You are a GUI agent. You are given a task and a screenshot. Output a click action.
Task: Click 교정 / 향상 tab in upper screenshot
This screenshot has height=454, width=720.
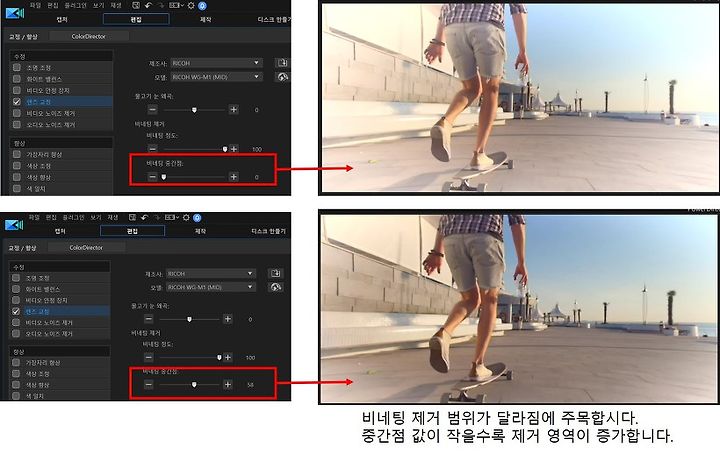pos(23,37)
